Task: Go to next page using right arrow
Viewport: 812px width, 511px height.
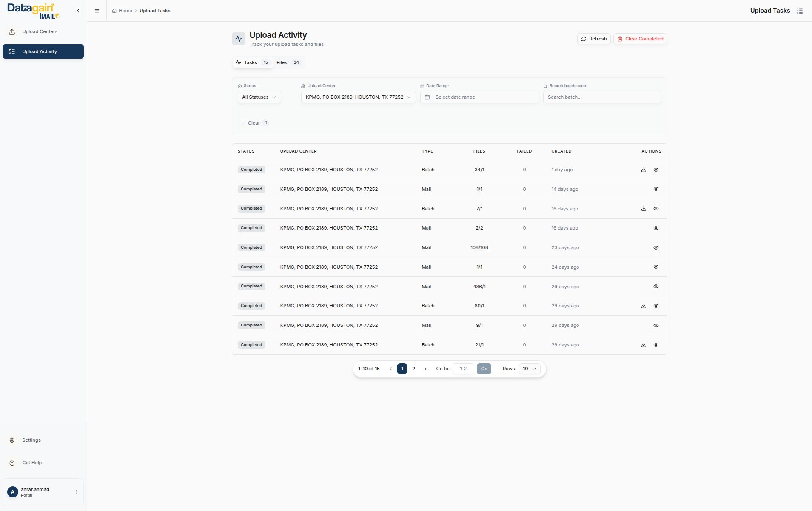Action: (x=425, y=369)
